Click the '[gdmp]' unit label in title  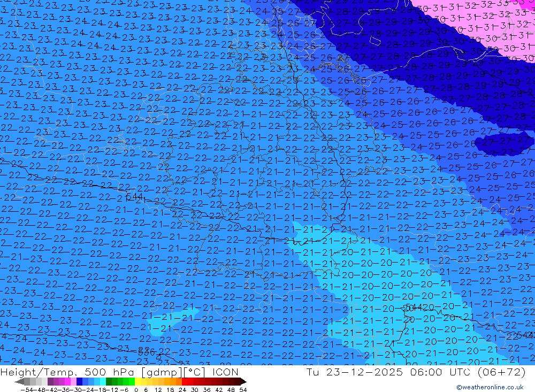click(162, 373)
